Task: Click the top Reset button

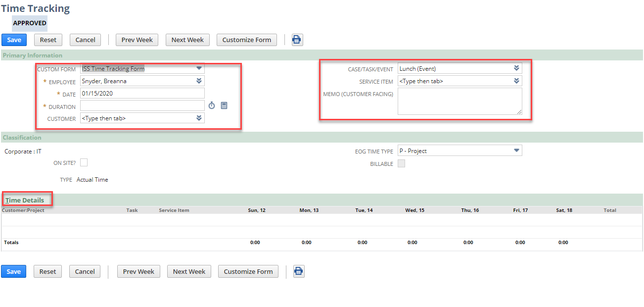Action: 48,40
